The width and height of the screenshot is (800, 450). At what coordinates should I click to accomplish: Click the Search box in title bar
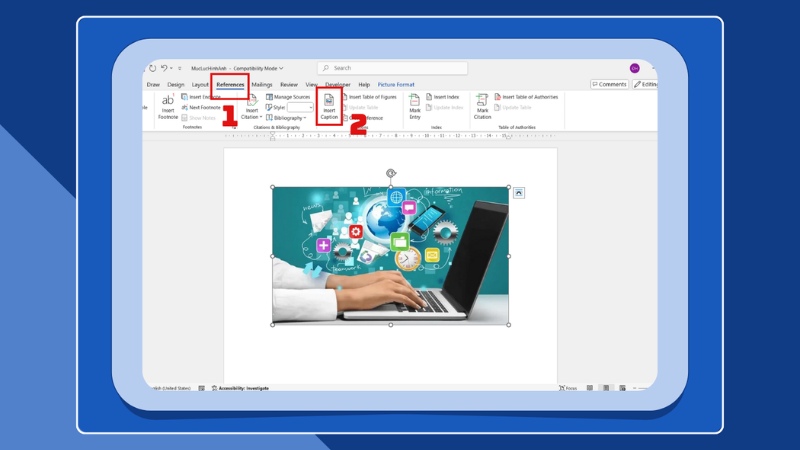392,68
